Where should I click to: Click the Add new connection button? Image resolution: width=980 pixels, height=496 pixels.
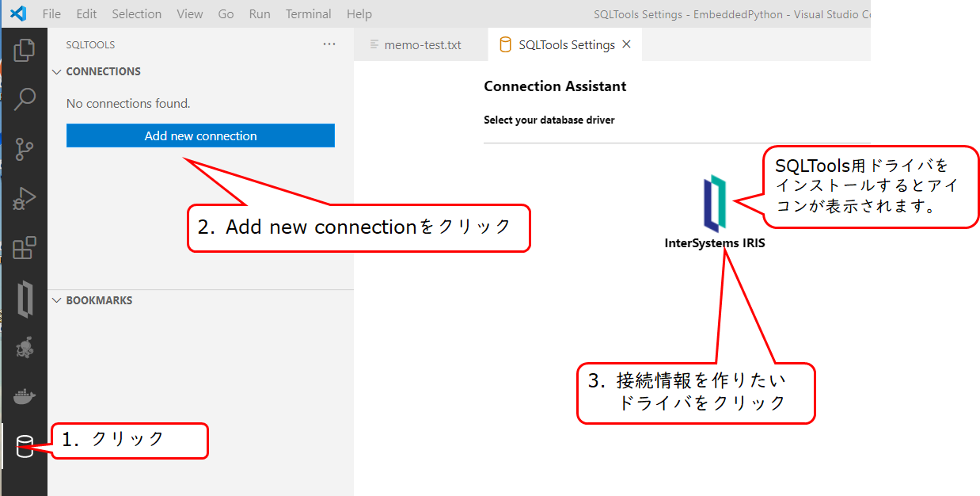click(x=200, y=135)
